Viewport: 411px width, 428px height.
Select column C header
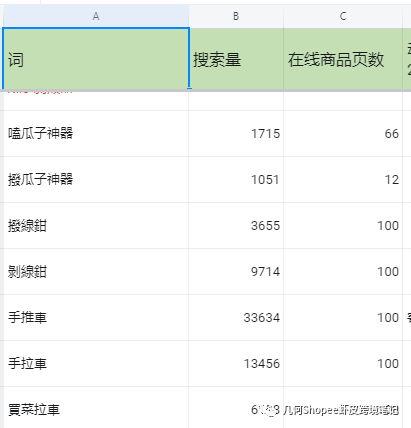(343, 16)
